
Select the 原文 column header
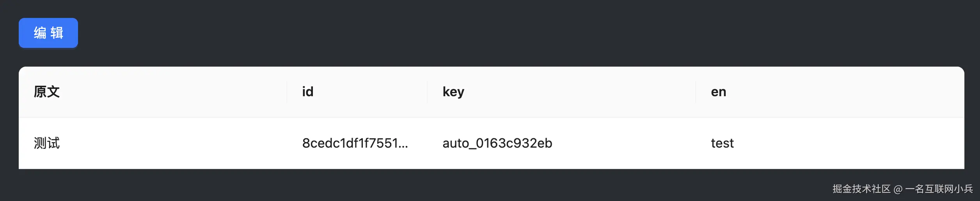[47, 92]
